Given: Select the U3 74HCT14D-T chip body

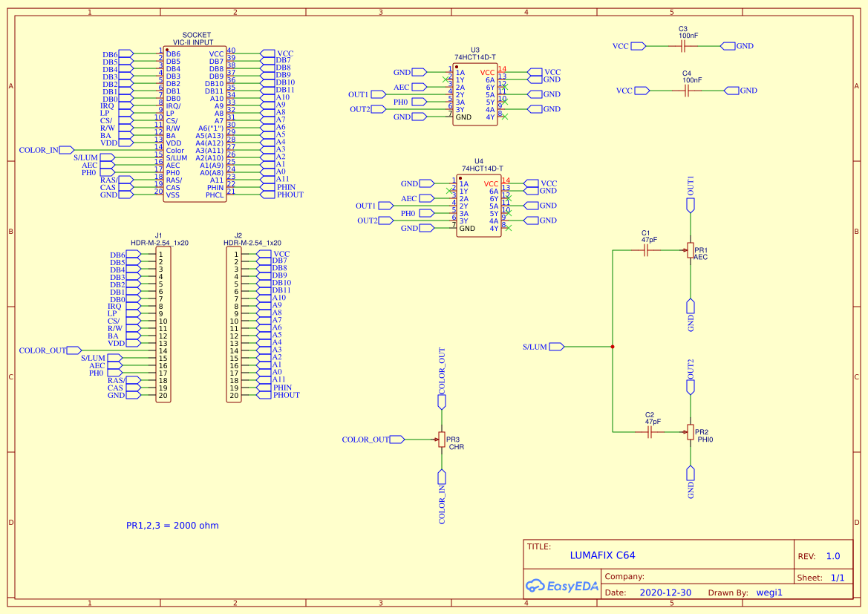Looking at the screenshot, I should 475,94.
